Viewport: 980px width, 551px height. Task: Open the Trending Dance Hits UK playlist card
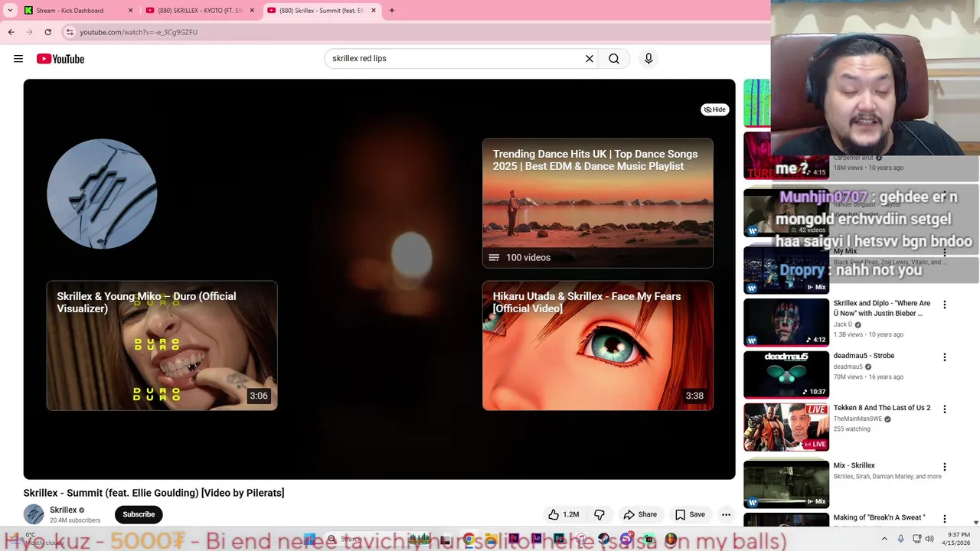597,203
